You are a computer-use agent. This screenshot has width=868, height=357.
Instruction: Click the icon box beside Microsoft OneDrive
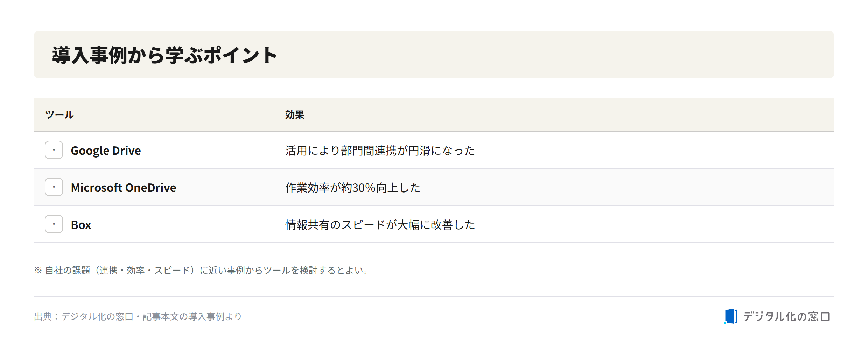tap(54, 187)
